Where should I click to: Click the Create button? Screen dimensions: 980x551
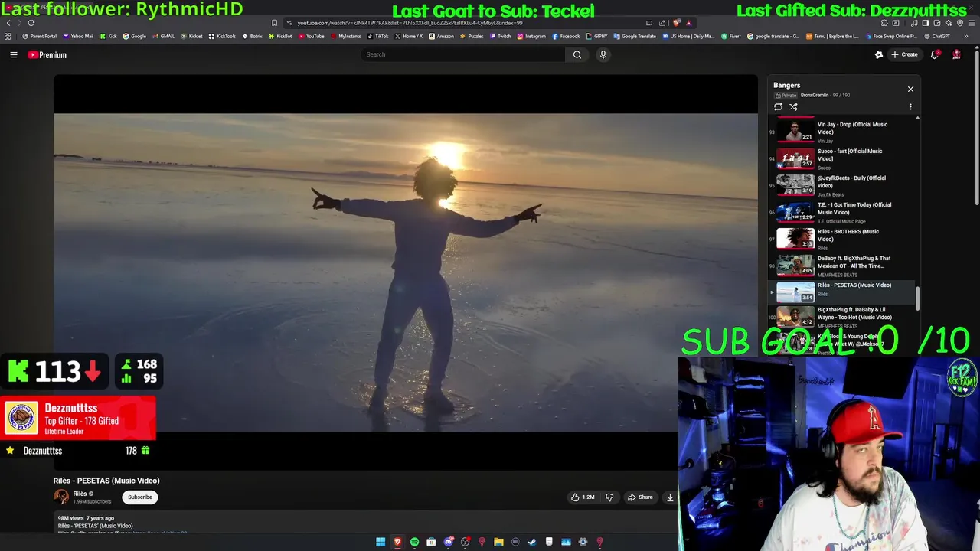click(x=904, y=54)
